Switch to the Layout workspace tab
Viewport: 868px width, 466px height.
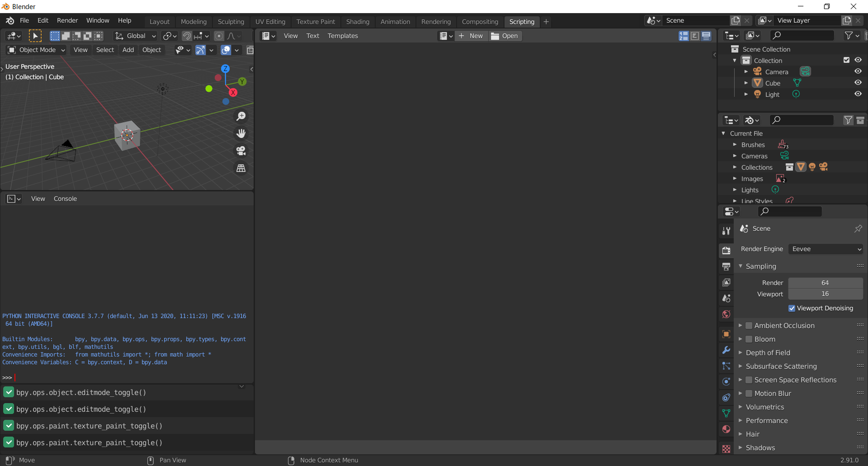(x=159, y=22)
